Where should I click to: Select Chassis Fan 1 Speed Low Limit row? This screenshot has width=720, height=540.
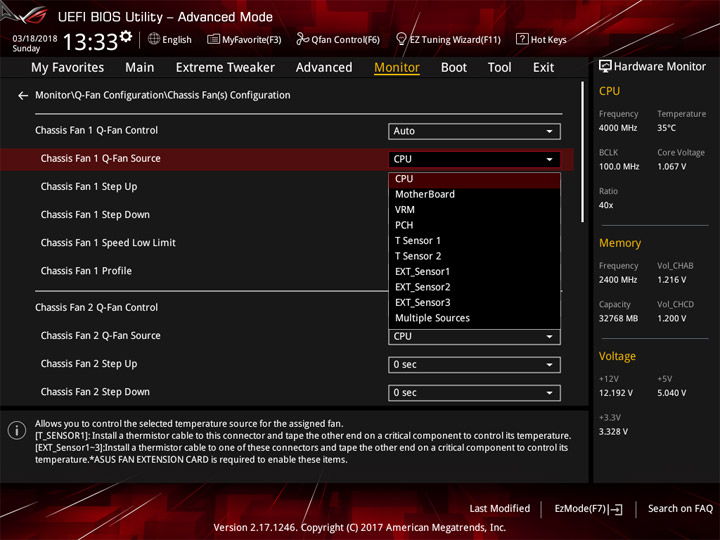108,243
